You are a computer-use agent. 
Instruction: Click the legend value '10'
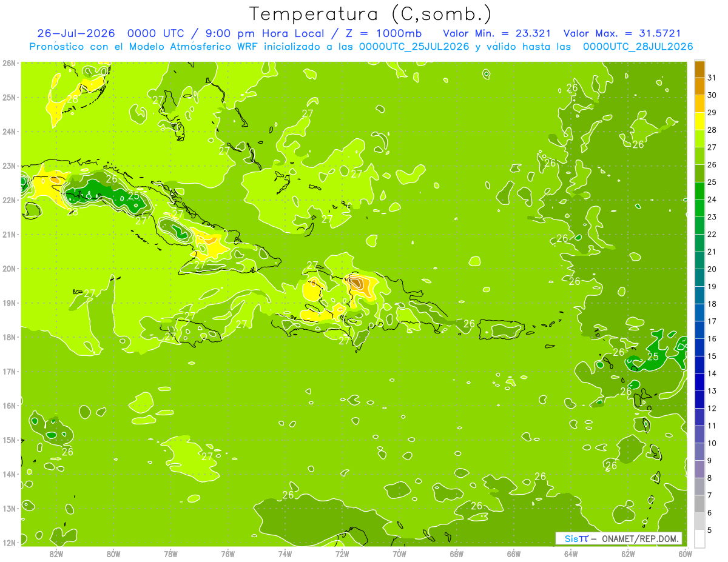pos(712,443)
